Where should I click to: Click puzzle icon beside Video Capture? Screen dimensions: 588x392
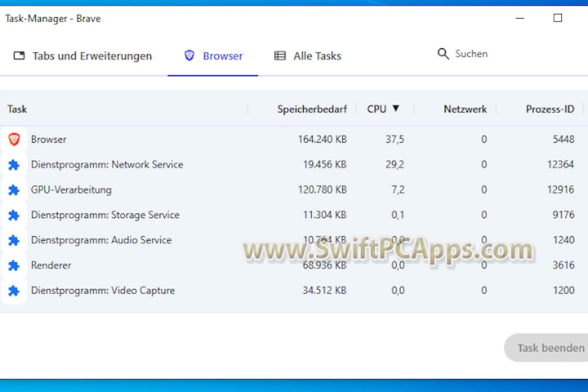coord(14,291)
